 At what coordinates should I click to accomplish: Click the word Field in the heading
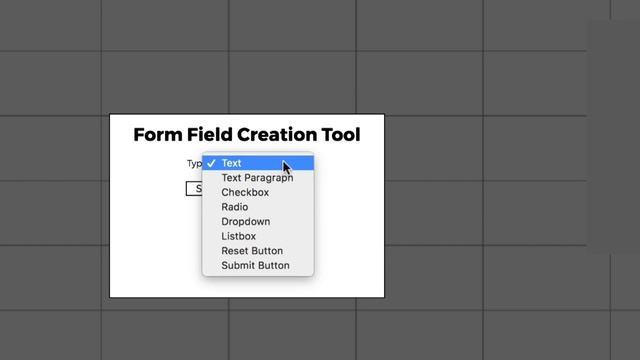pyautogui.click(x=209, y=135)
